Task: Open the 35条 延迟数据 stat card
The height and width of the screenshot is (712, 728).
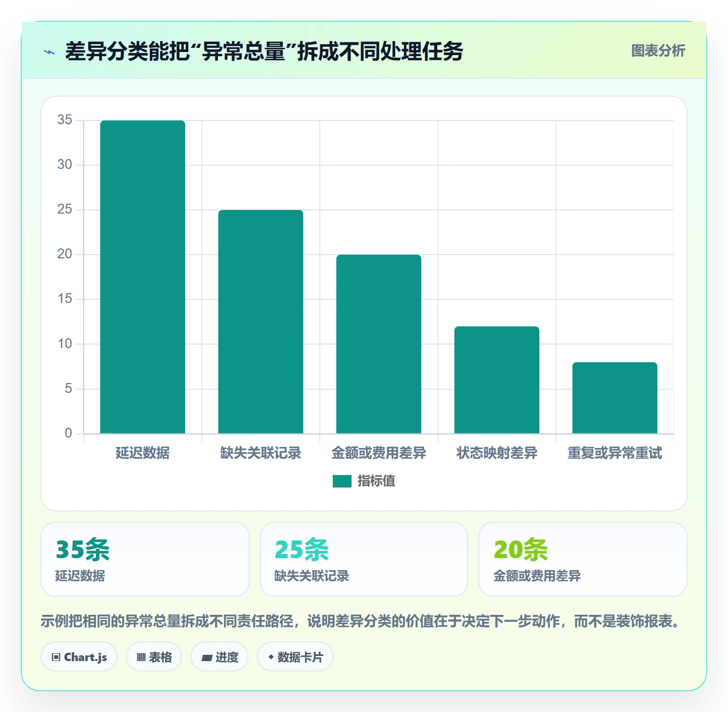Action: (x=145, y=559)
